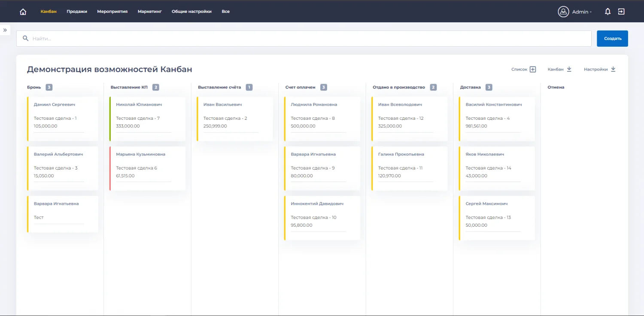Click the download icon next to Канбан
The height and width of the screenshot is (316, 644).
[569, 69]
